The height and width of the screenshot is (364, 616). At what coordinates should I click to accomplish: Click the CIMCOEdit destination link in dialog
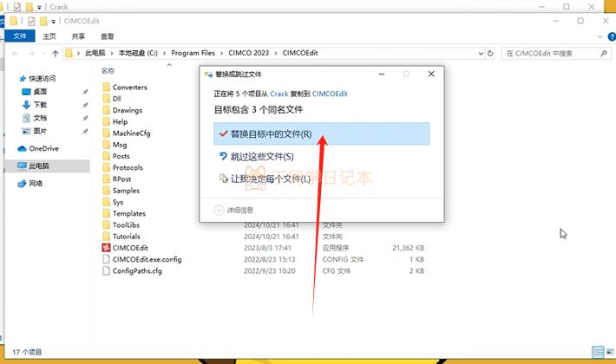pyautogui.click(x=330, y=94)
